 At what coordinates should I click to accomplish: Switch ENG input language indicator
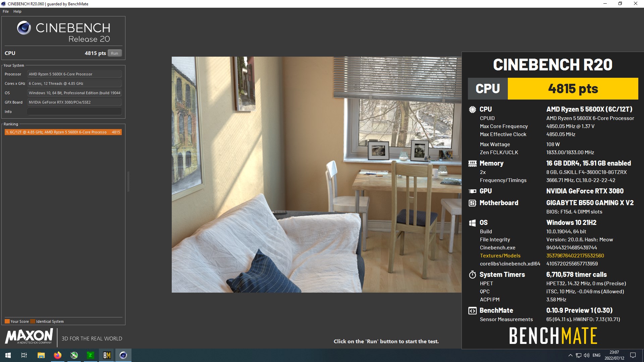click(x=596, y=355)
